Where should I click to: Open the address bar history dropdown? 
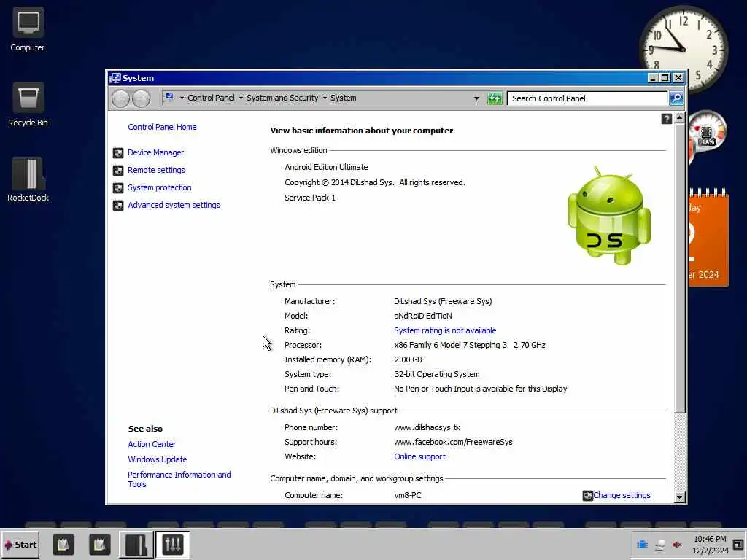476,98
